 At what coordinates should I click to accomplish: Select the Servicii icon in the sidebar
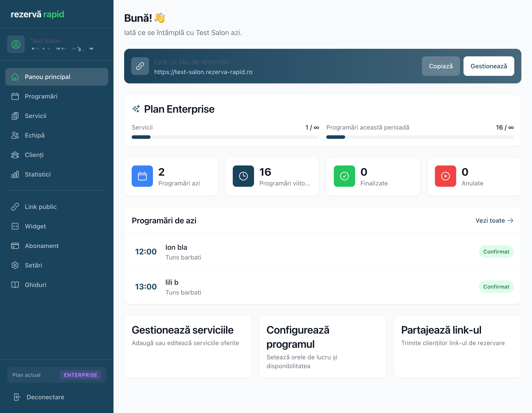15,116
